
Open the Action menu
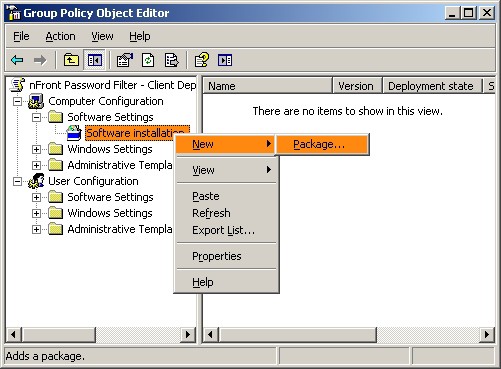pos(60,36)
